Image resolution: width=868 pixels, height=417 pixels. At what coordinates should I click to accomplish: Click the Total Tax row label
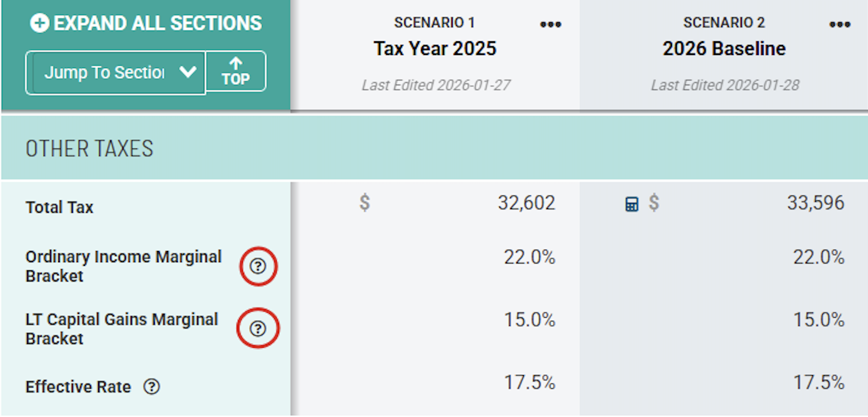click(59, 207)
